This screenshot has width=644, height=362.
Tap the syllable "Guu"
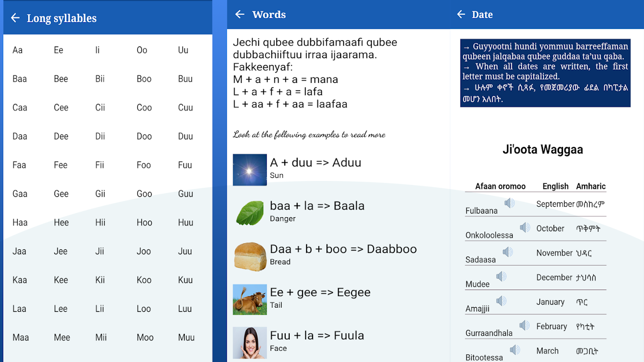[x=186, y=194]
